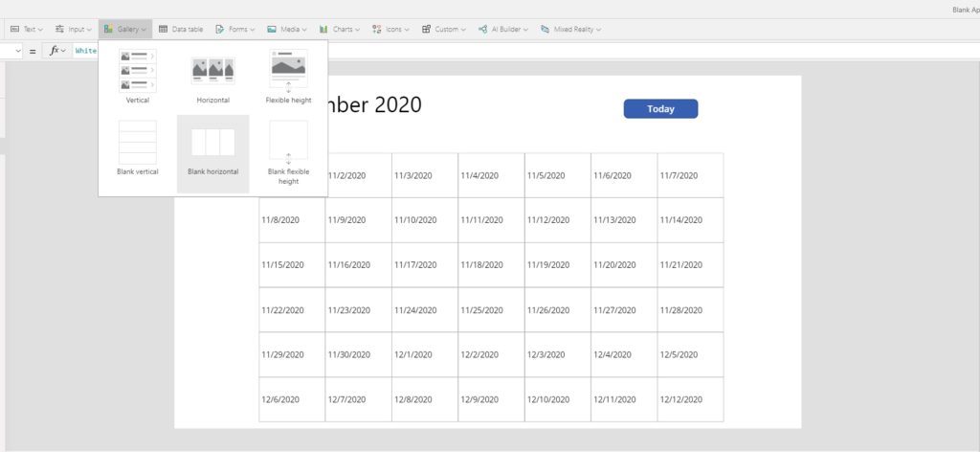This screenshot has width=980, height=452.
Task: Select the 12/3/2020 calendar cell
Action: (558, 354)
